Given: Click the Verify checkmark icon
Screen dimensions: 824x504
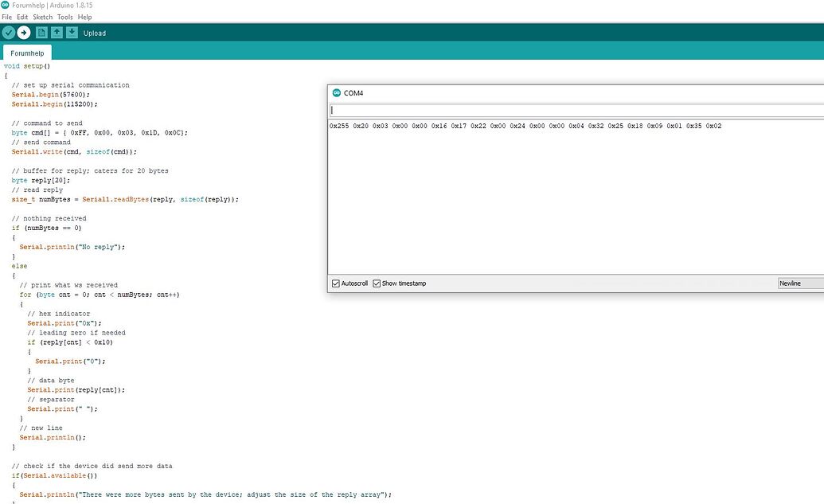Looking at the screenshot, I should coord(9,33).
